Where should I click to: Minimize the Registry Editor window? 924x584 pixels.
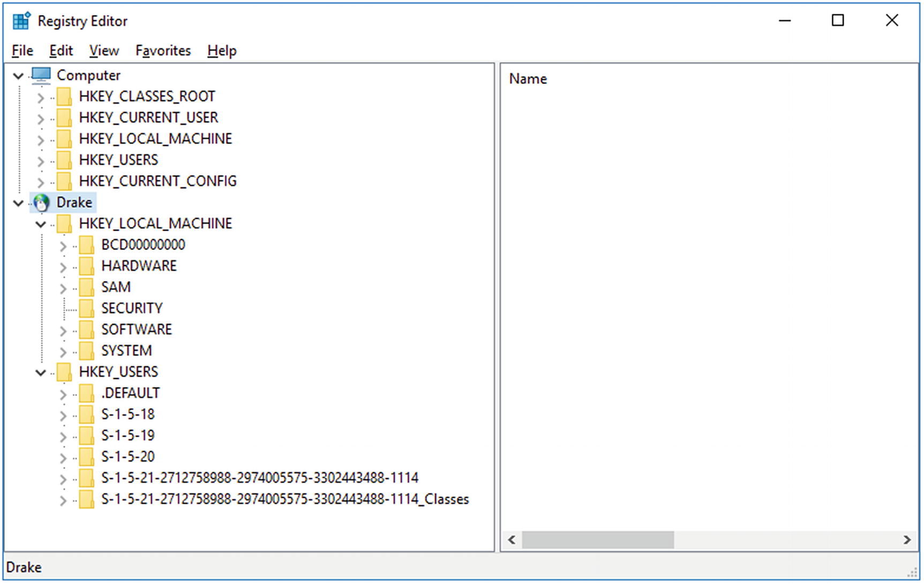pyautogui.click(x=785, y=20)
